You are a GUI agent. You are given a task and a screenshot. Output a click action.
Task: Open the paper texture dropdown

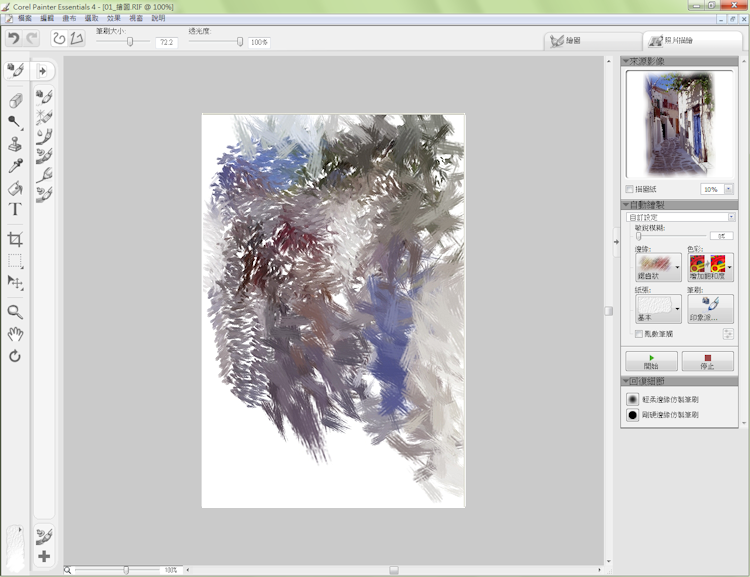click(658, 309)
